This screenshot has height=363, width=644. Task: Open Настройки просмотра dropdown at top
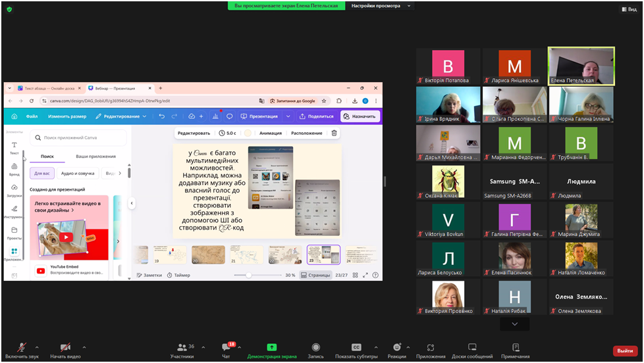tap(379, 6)
